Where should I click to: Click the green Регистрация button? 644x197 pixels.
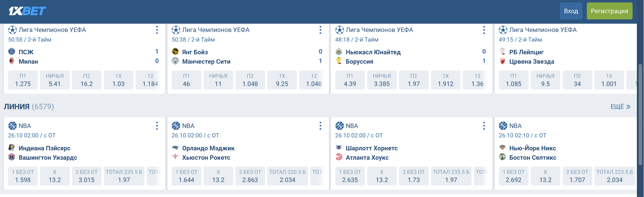(609, 11)
